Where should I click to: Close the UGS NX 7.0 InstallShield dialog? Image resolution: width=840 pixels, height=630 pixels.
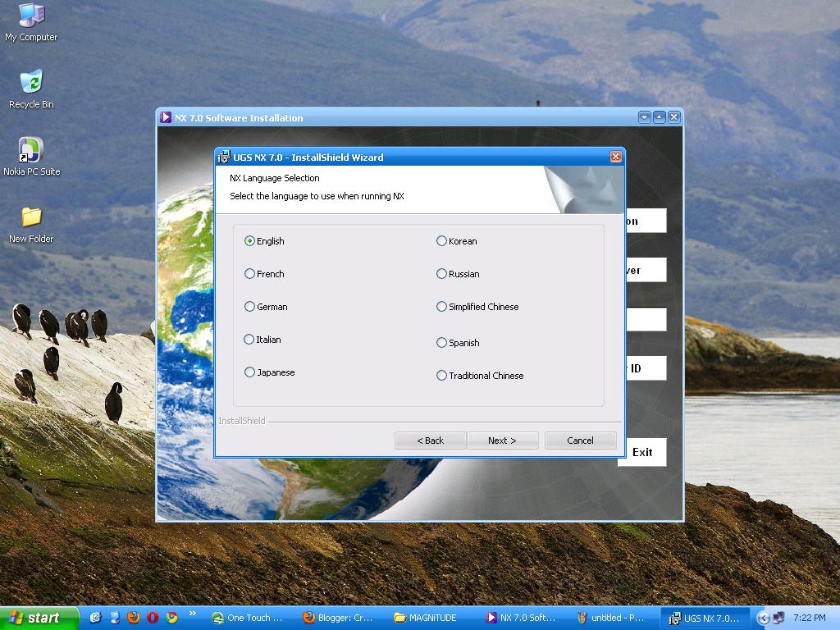(615, 157)
